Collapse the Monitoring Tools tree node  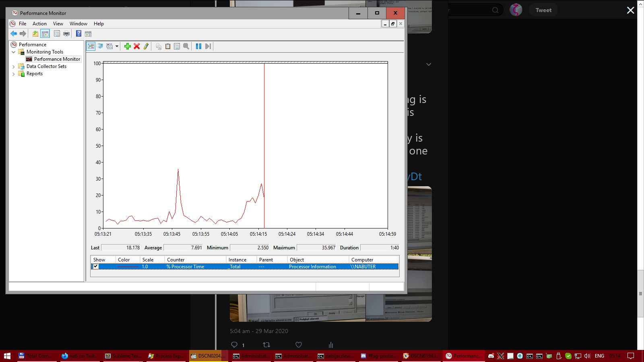pos(14,52)
